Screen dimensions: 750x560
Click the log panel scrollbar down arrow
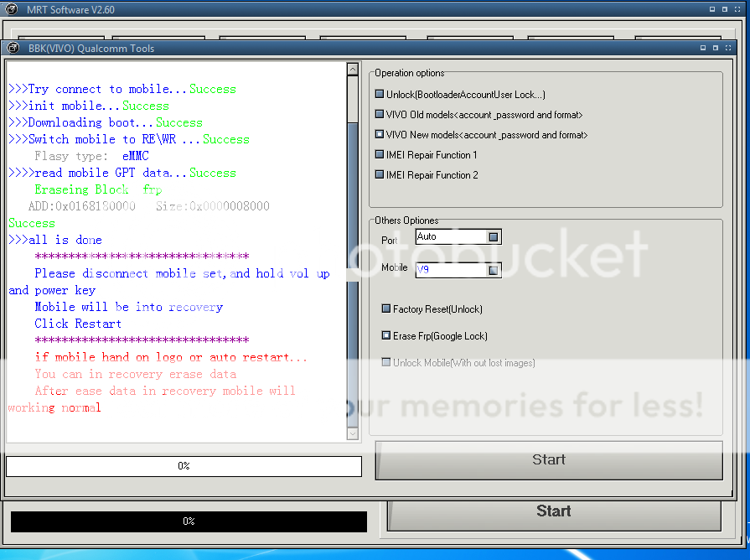pyautogui.click(x=353, y=433)
